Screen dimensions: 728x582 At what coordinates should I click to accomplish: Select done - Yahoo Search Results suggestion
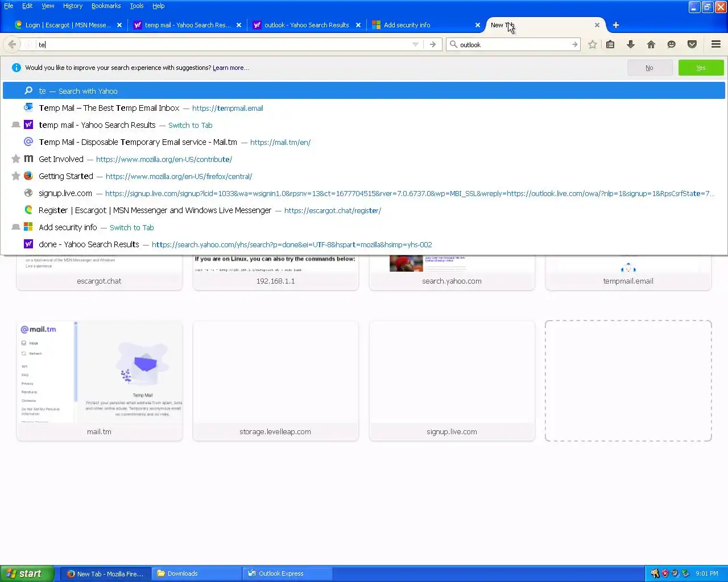tap(364, 244)
